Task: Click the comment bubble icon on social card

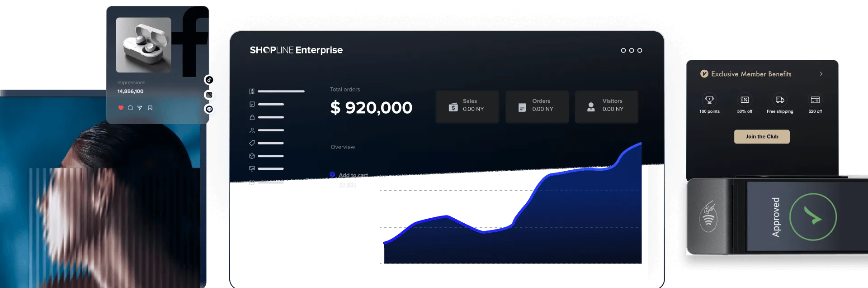Action: pos(130,108)
